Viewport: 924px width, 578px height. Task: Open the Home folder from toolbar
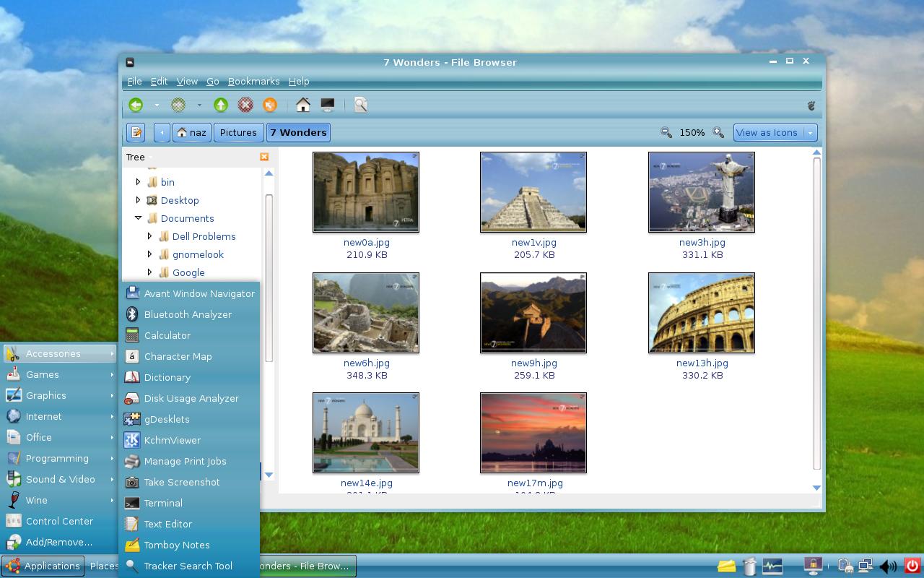[x=303, y=105]
